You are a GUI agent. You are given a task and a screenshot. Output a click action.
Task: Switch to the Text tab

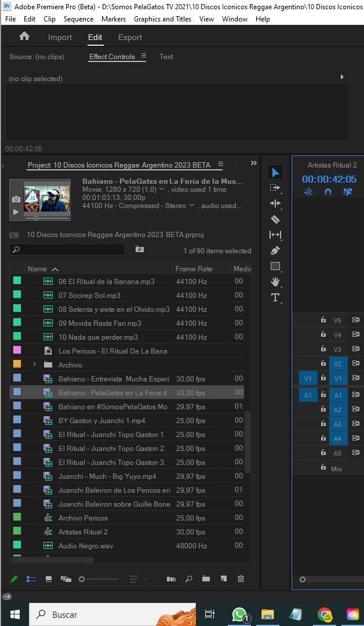click(x=166, y=57)
